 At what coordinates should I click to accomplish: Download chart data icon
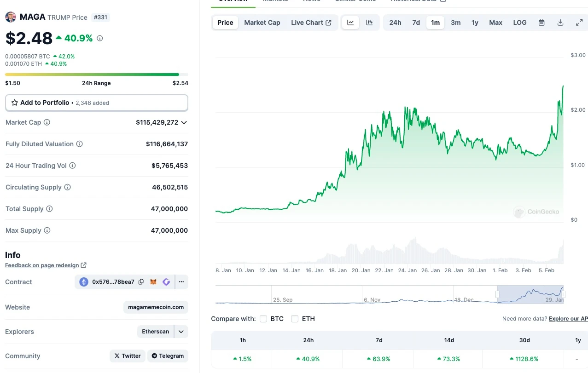tap(560, 23)
